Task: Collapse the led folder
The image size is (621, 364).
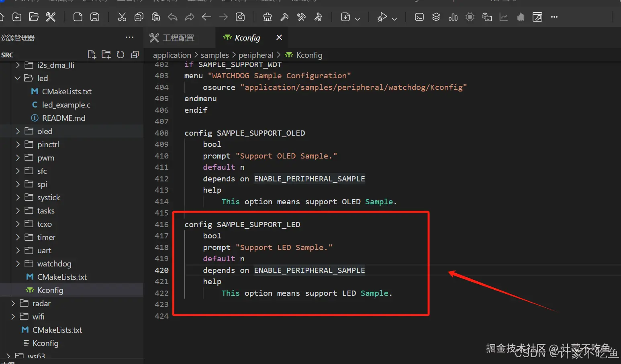Action: 18,78
